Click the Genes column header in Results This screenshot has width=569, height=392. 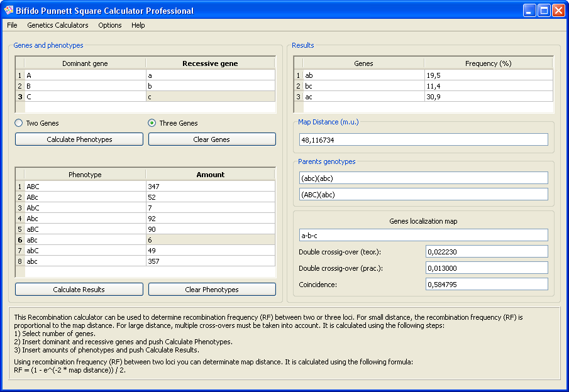click(x=363, y=63)
